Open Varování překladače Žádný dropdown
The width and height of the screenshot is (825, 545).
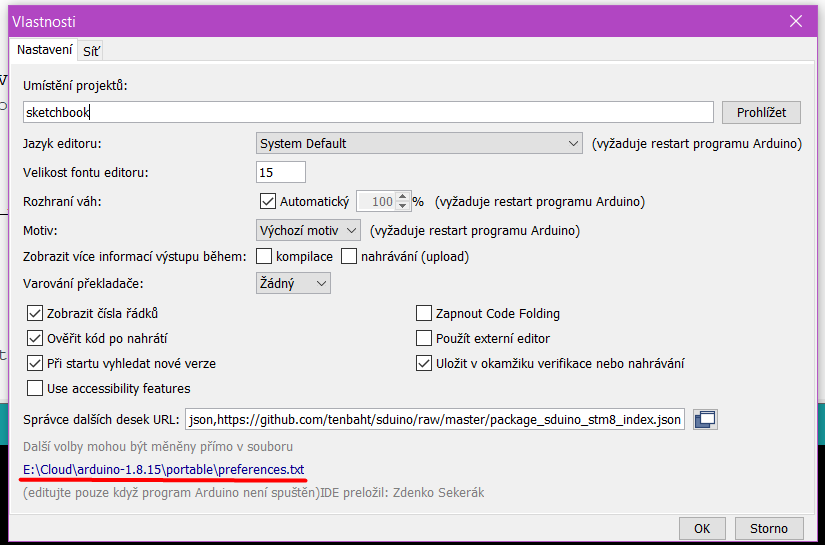click(x=293, y=283)
